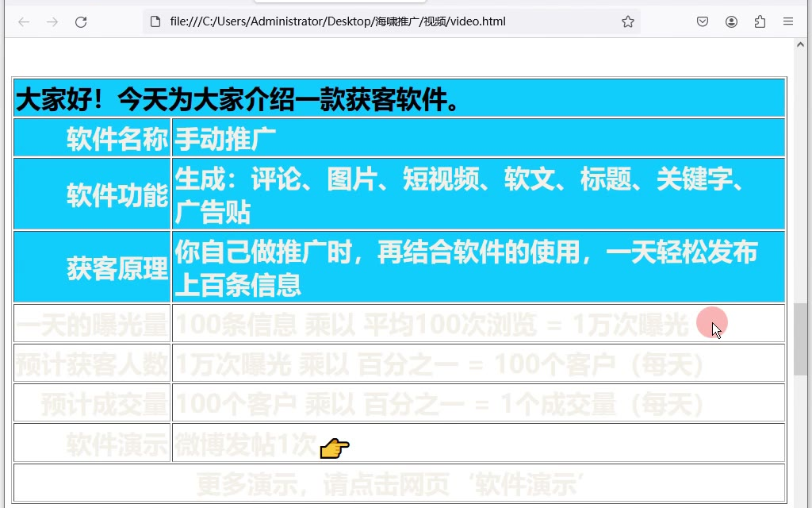Click the value 手动推广
This screenshot has height=508, width=812.
pyautogui.click(x=225, y=138)
